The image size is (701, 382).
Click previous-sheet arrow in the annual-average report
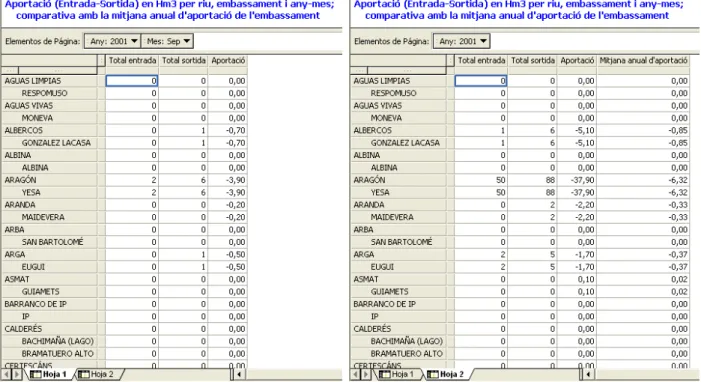coord(356,374)
